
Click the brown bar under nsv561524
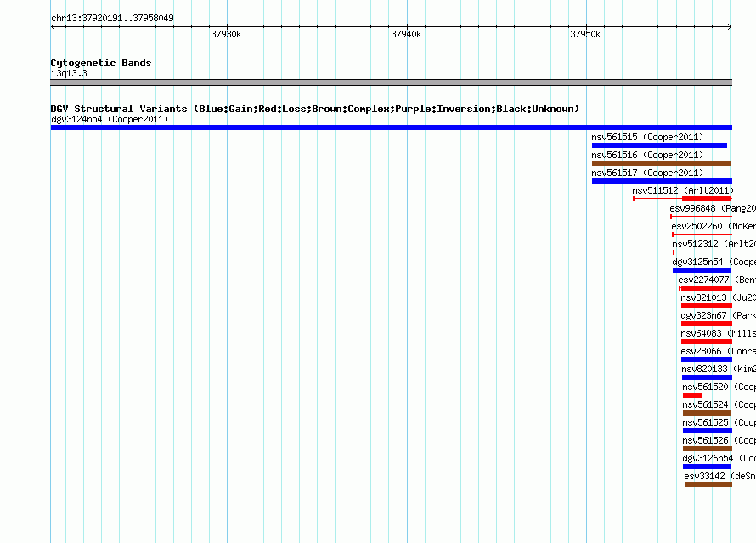[708, 413]
